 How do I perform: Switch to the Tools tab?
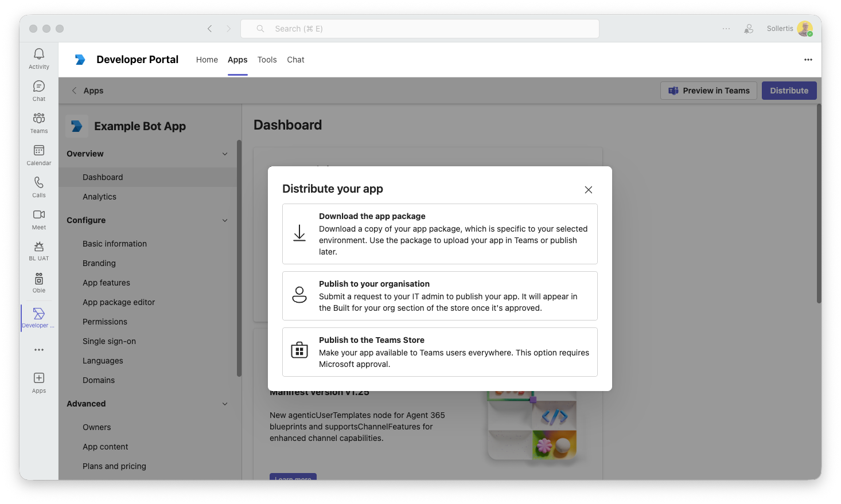click(x=267, y=60)
